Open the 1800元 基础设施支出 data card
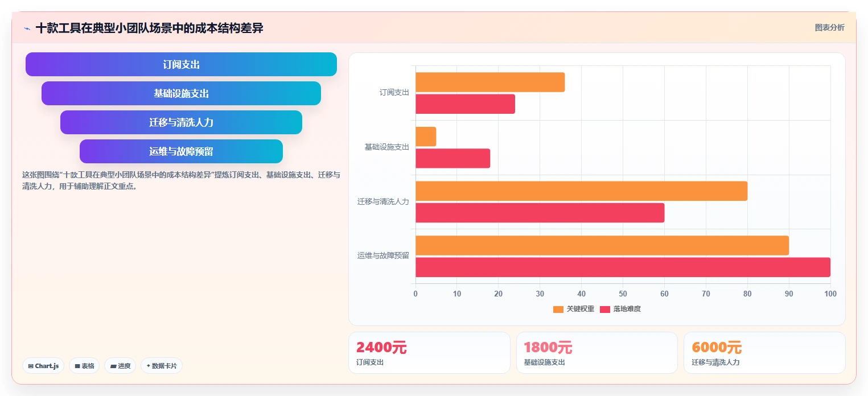This screenshot has height=396, width=868. (597, 353)
